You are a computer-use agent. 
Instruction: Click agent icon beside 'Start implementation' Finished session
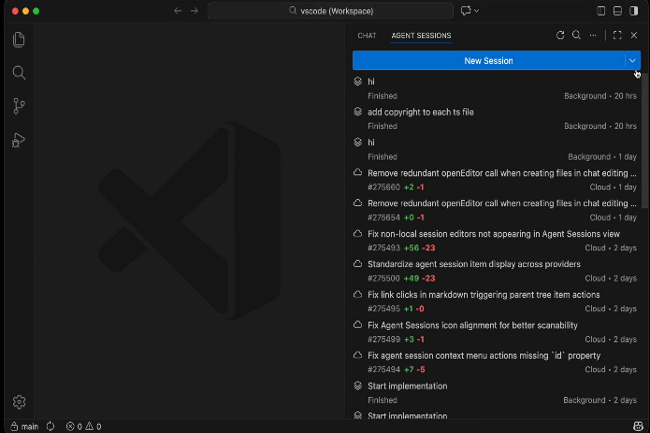pos(358,386)
